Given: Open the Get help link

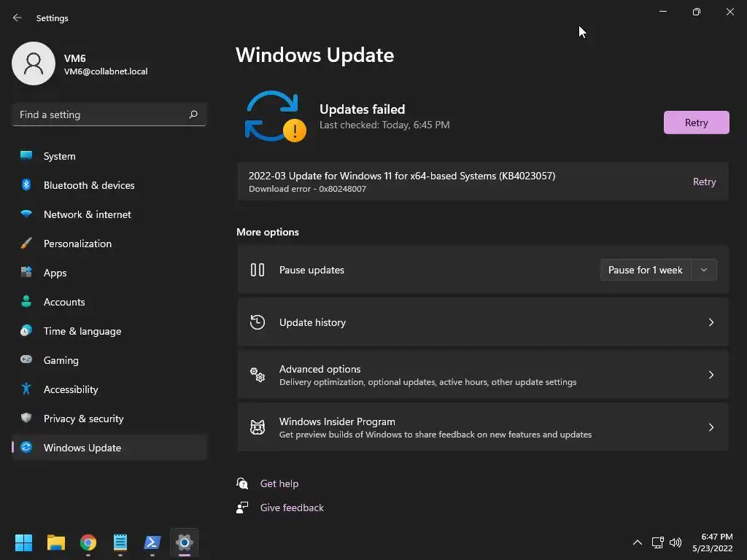Looking at the screenshot, I should click(x=279, y=483).
